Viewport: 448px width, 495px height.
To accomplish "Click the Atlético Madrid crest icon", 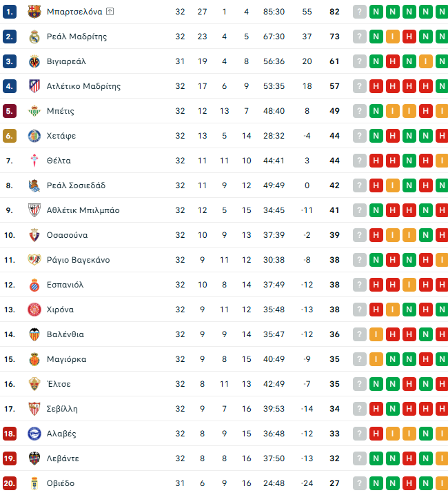I will (34, 86).
